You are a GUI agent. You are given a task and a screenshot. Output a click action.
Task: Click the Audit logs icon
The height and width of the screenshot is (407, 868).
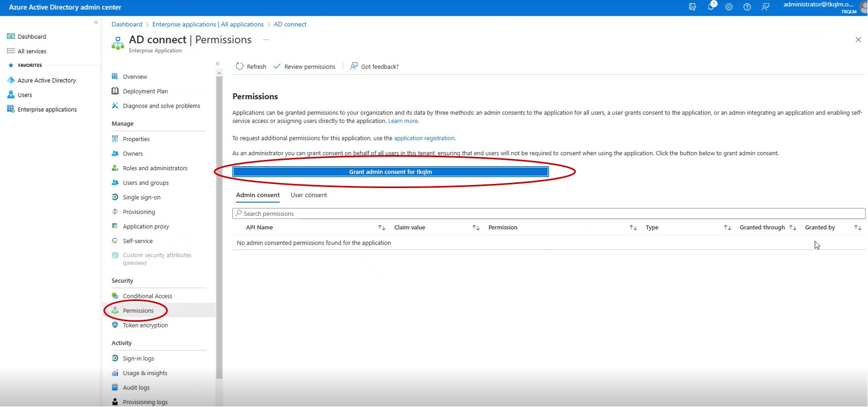[x=115, y=387]
